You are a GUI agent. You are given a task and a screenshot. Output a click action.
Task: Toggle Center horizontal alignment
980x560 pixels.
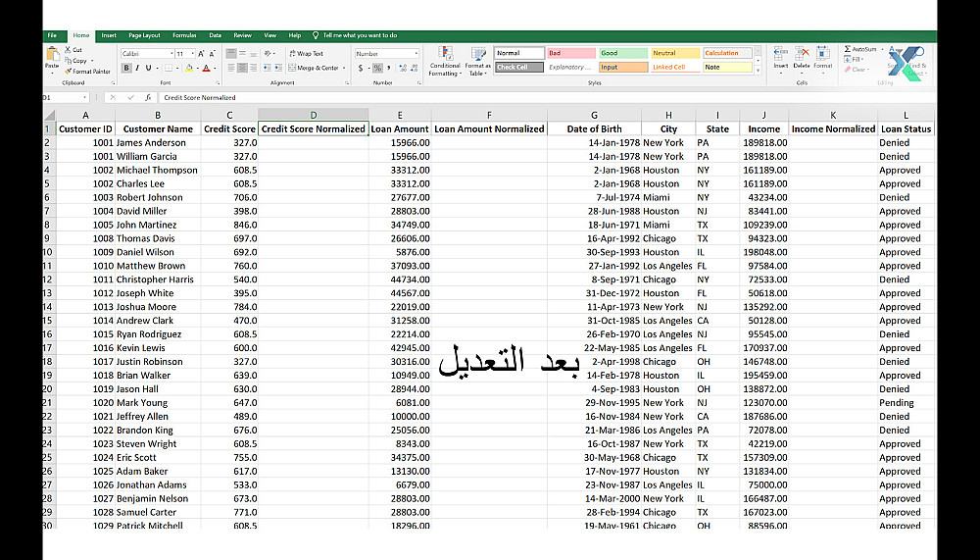(x=242, y=68)
